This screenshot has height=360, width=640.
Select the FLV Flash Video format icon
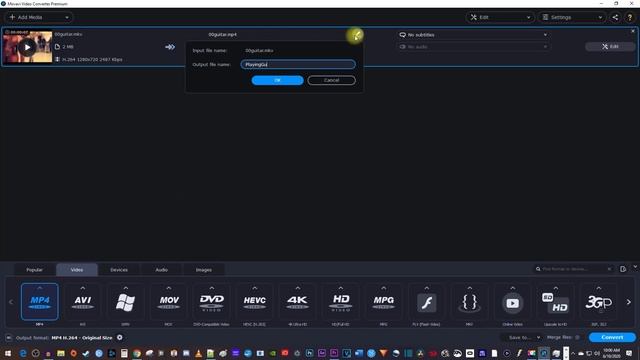click(x=427, y=302)
